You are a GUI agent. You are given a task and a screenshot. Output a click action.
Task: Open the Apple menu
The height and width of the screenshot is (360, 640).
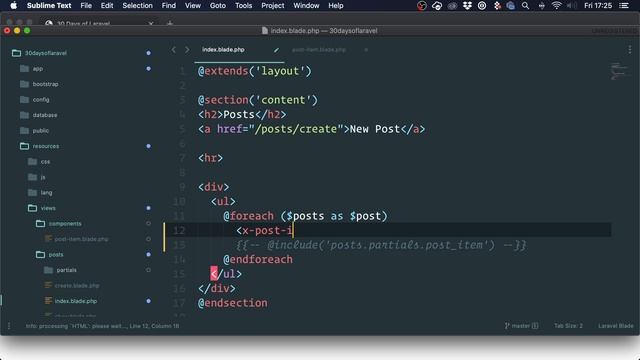click(13, 5)
